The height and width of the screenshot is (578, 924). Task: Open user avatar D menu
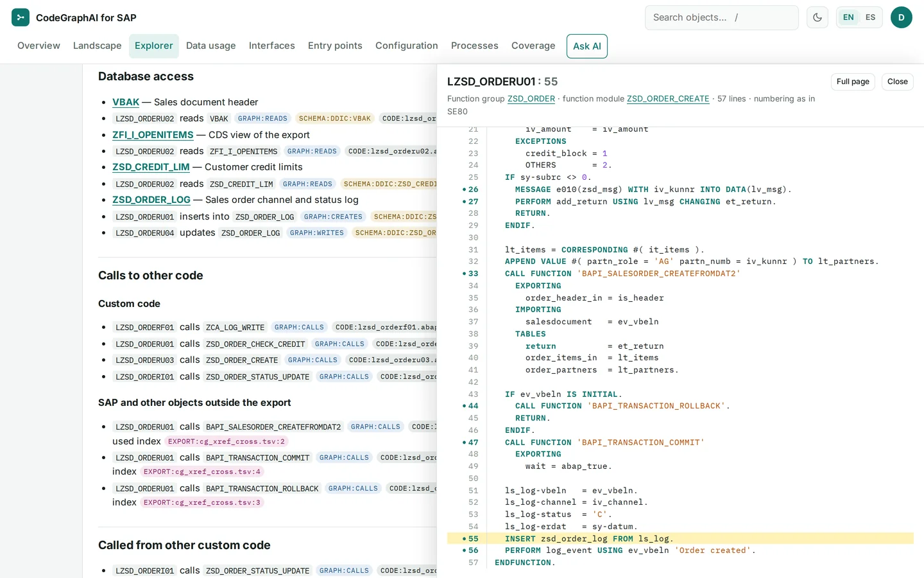pos(901,17)
